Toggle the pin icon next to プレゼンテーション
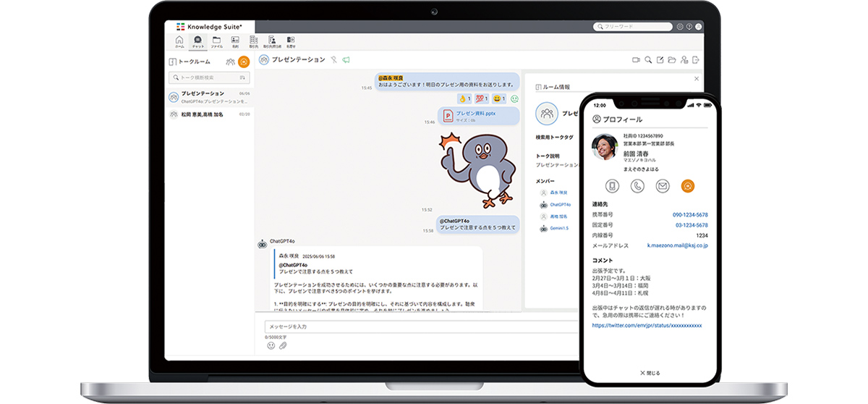 (334, 59)
